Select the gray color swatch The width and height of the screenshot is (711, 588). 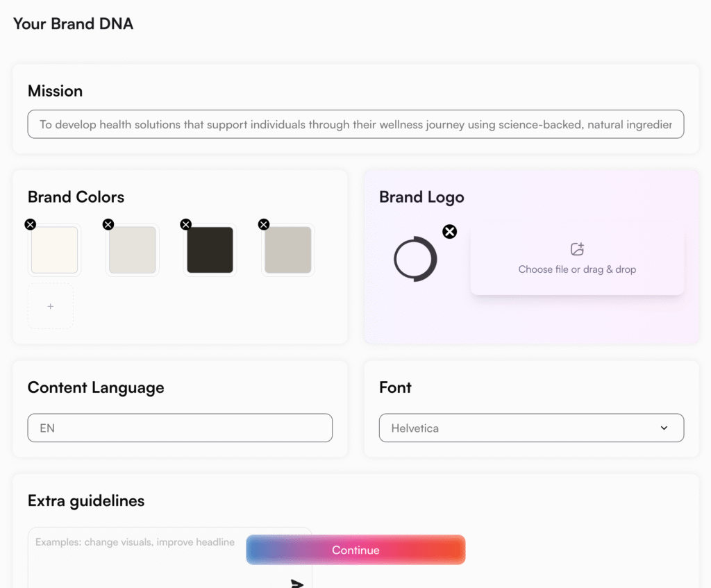pyautogui.click(x=287, y=251)
